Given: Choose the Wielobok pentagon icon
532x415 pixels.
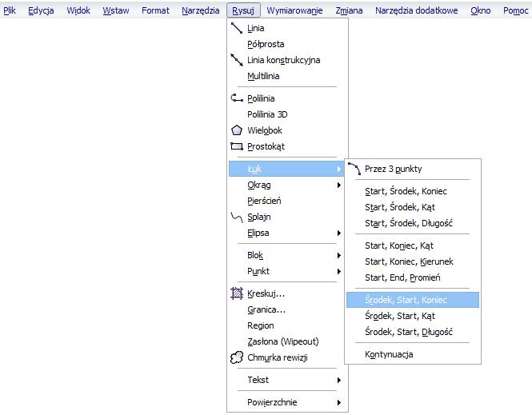Looking at the screenshot, I should pyautogui.click(x=237, y=130).
